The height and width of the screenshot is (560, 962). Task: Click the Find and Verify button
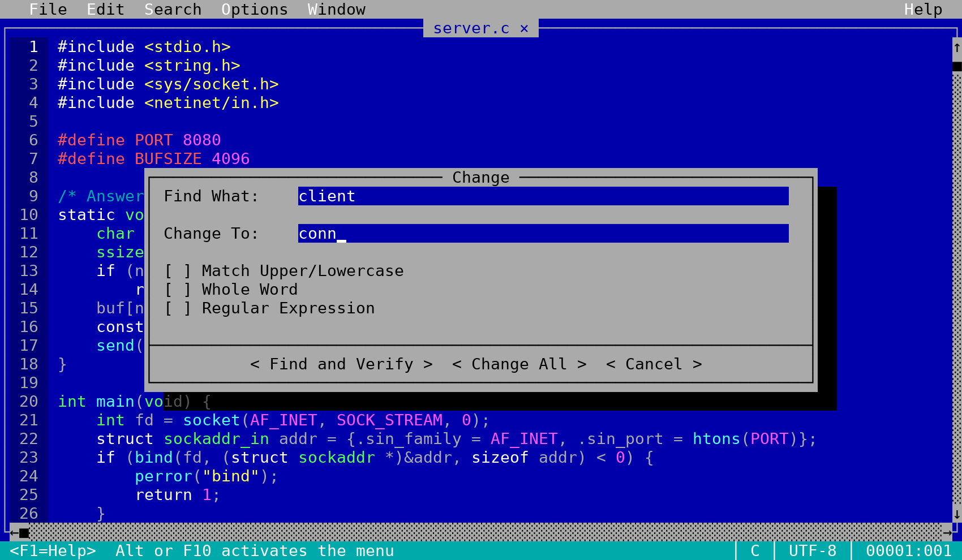click(x=341, y=364)
